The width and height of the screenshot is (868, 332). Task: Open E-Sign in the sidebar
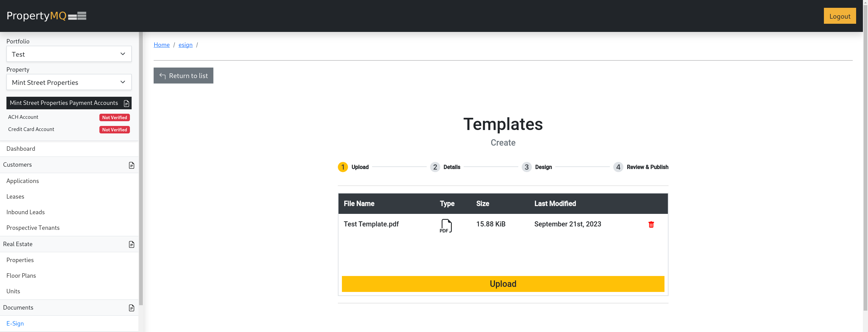tap(15, 324)
